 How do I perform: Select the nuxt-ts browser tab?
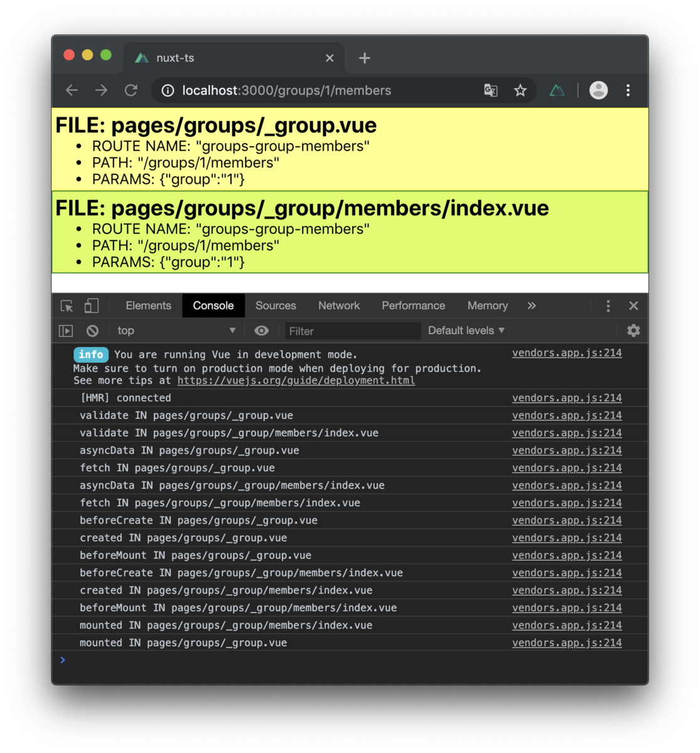click(234, 58)
